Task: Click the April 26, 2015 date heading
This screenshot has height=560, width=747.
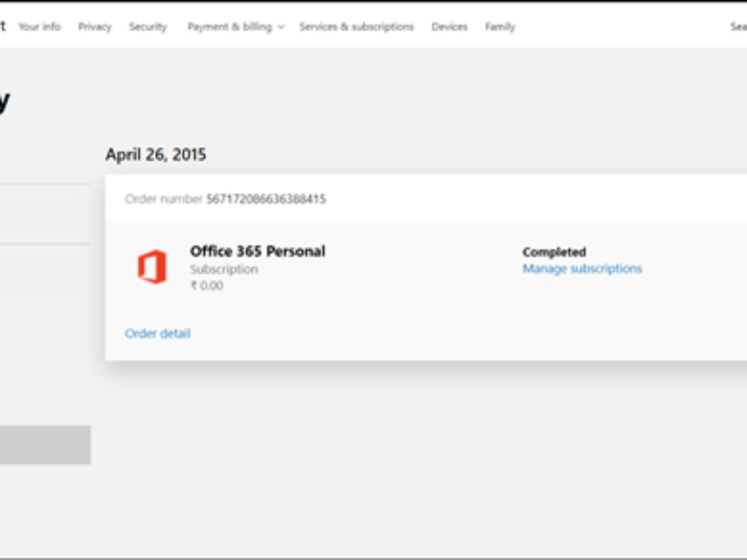Action: pos(156,155)
